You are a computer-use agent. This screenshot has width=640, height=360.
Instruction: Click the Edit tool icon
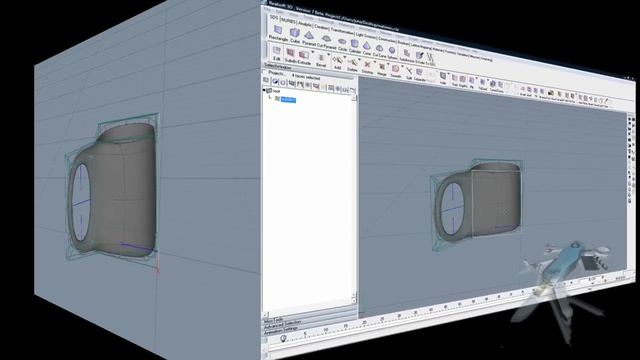pyautogui.click(x=277, y=51)
